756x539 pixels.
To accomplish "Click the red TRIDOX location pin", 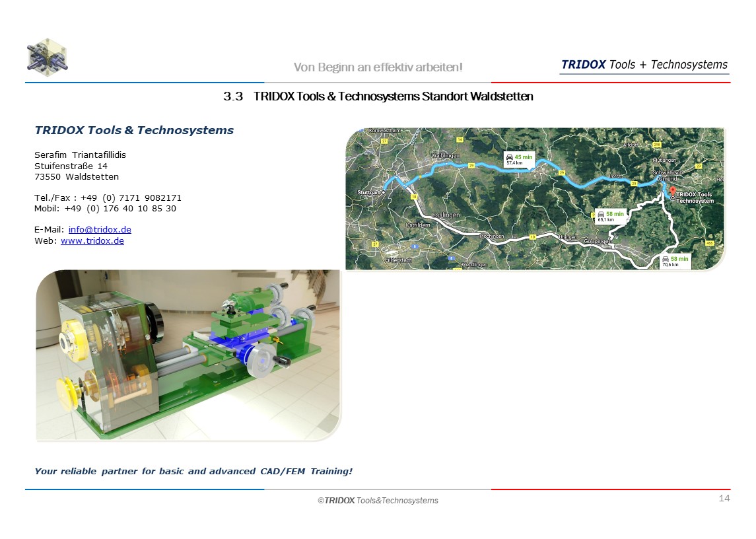I will tap(672, 190).
